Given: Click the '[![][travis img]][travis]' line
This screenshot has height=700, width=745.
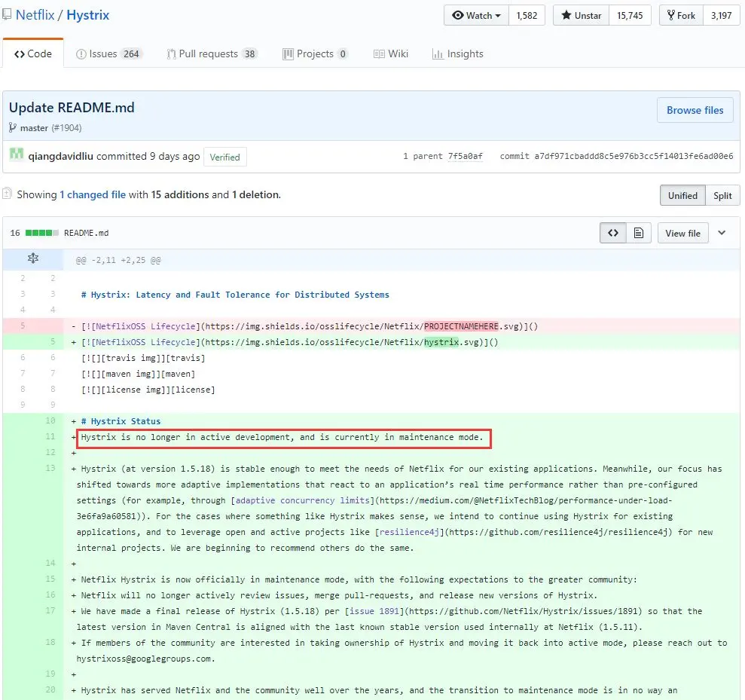Looking at the screenshot, I should (143, 358).
